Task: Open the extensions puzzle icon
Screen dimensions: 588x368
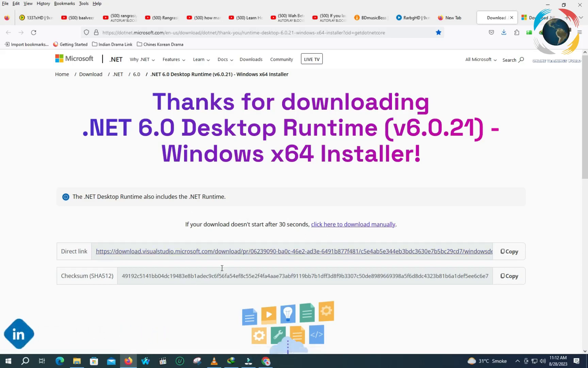Action: pyautogui.click(x=517, y=32)
